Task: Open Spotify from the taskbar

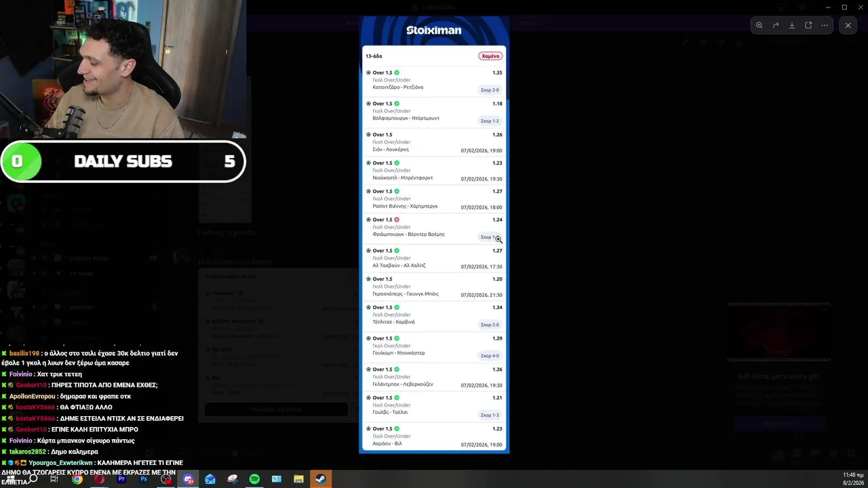Action: (254, 479)
